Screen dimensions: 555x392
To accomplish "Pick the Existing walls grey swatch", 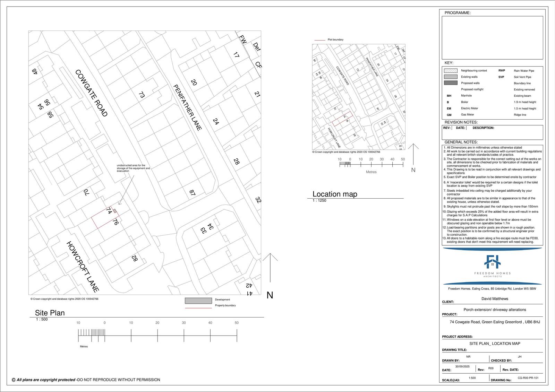I will 450,77.
